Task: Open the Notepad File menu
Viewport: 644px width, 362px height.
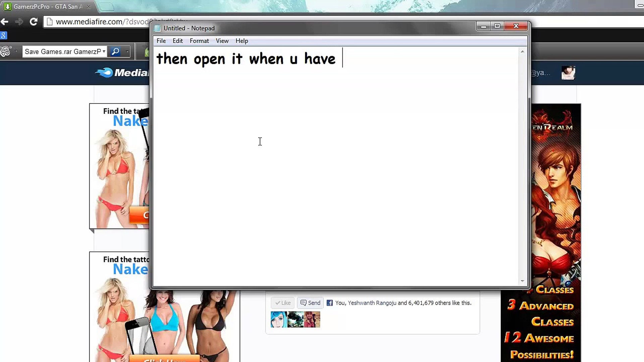Action: 161,41
